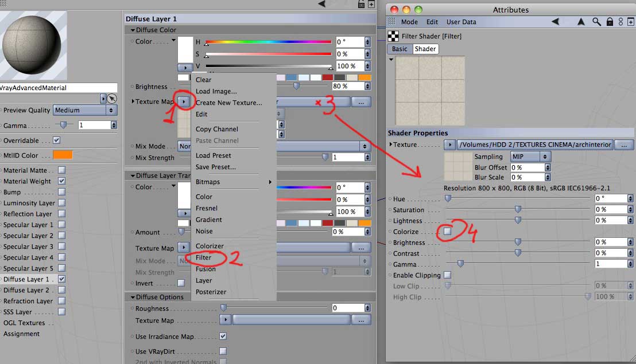Collapse the Diffuse Color section
636x364 pixels.
click(133, 30)
